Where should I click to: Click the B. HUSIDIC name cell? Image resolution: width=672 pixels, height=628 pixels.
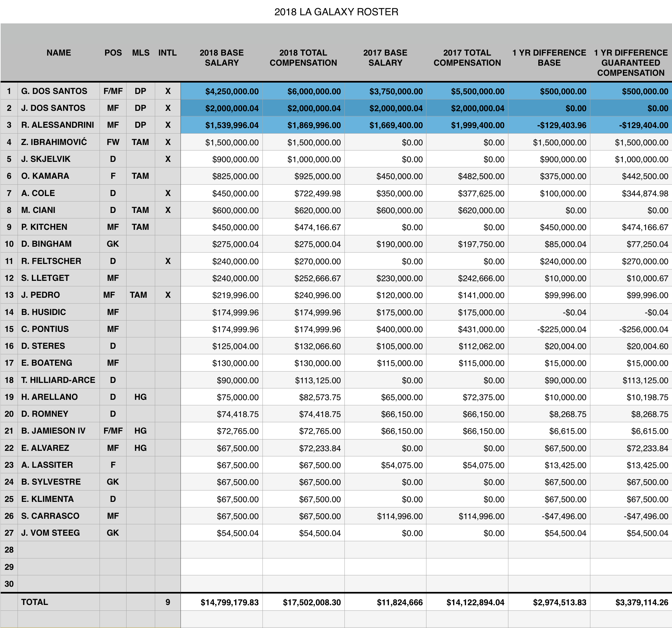tap(59, 312)
